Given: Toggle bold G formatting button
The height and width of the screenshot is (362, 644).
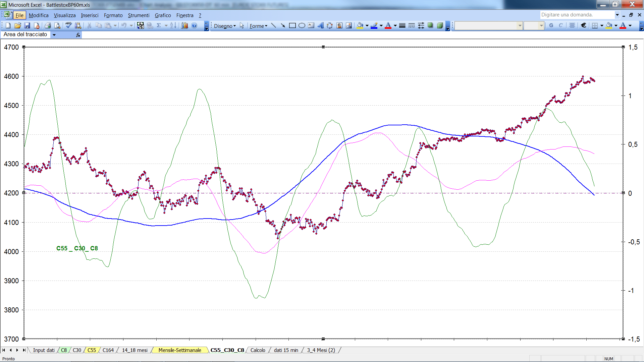Looking at the screenshot, I should pyautogui.click(x=551, y=25).
